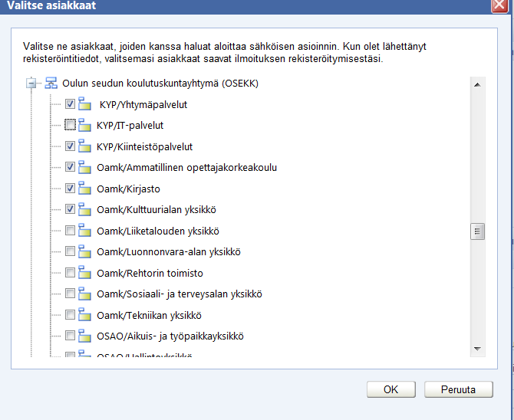Select the Oulun seudun koulutuskuntayhtymä (OSEKK) root label
The image size is (514, 420).
pyautogui.click(x=160, y=84)
